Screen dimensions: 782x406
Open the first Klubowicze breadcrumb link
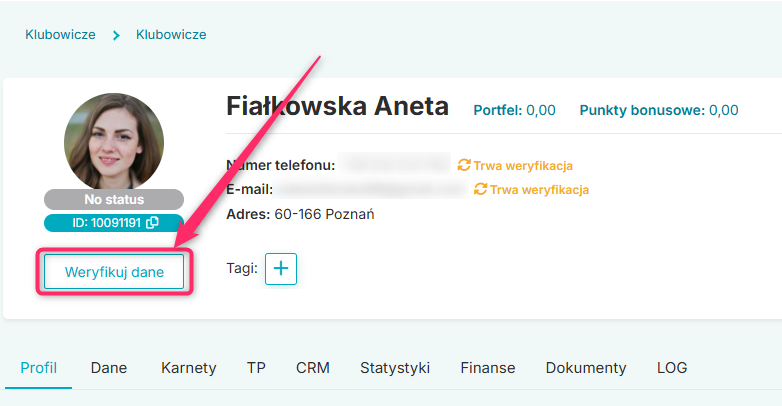pyautogui.click(x=60, y=34)
